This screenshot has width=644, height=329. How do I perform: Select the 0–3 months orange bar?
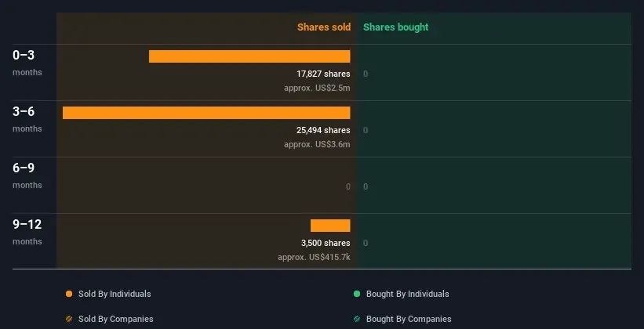pyautogui.click(x=249, y=56)
